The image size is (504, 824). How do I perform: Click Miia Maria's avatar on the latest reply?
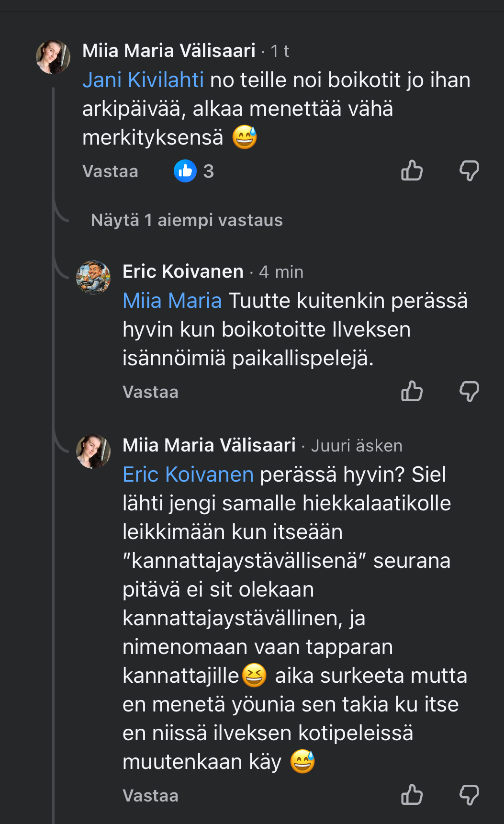pyautogui.click(x=93, y=452)
